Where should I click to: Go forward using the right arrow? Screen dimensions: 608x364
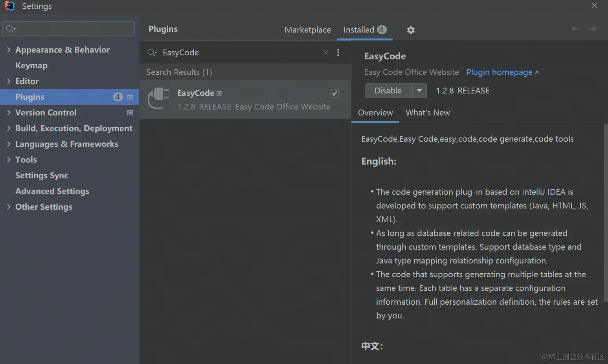pos(592,29)
